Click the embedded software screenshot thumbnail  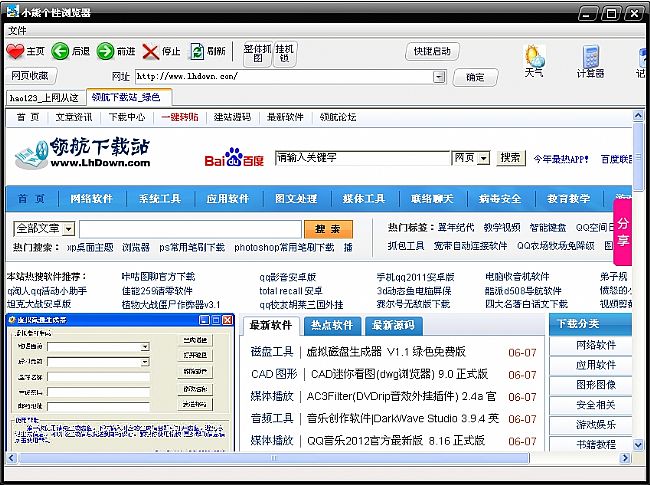(x=120, y=383)
